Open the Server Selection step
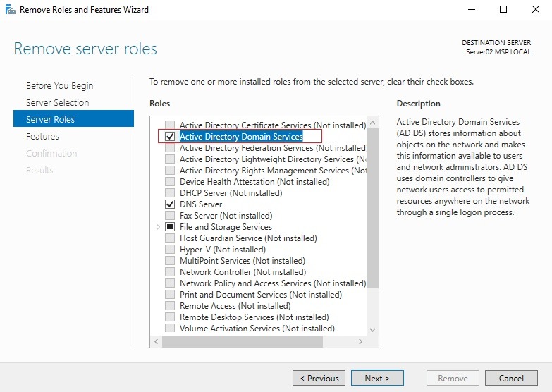 [57, 103]
